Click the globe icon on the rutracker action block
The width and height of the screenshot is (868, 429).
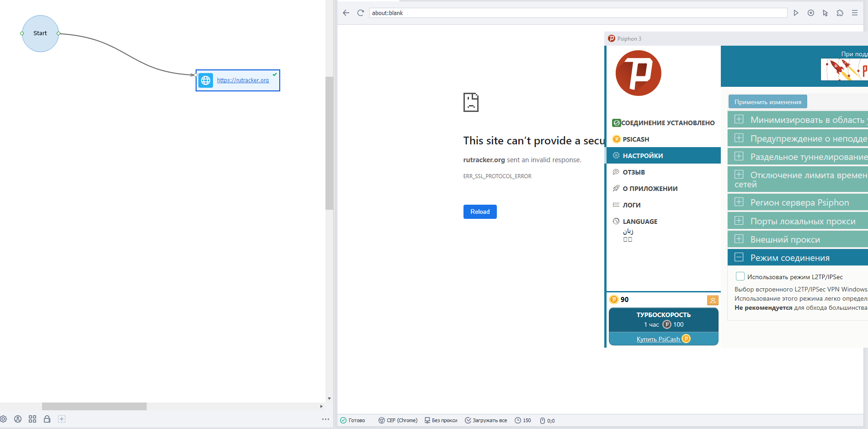206,80
